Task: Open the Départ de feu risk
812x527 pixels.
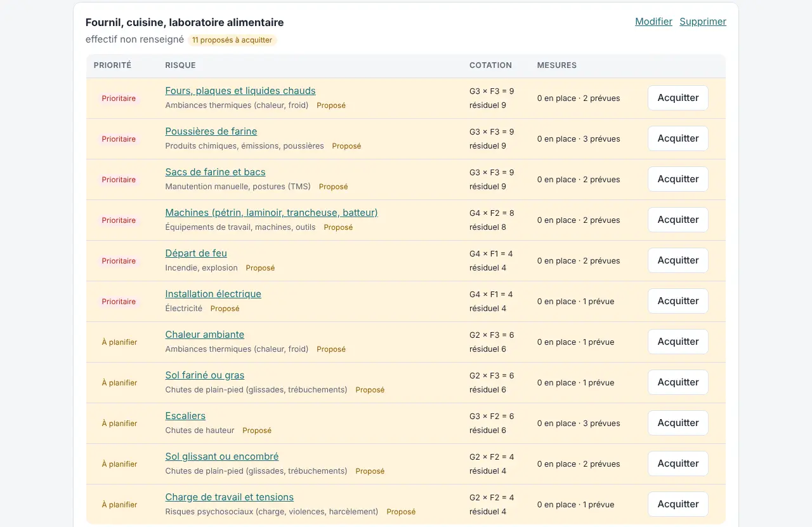Action: click(x=196, y=253)
